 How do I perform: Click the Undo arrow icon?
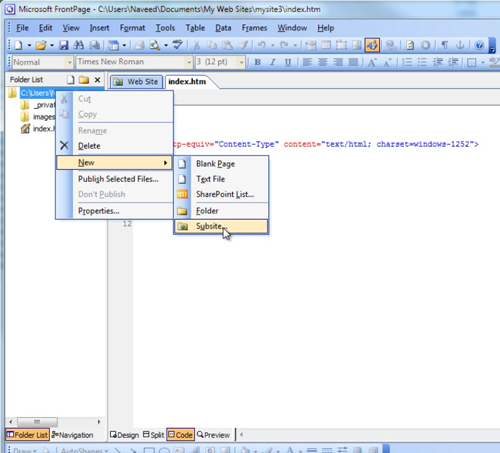click(262, 45)
